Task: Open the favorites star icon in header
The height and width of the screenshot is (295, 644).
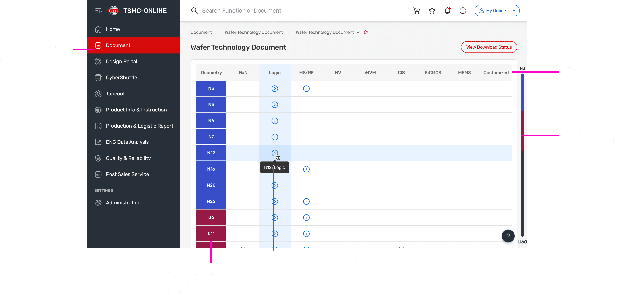Action: [432, 10]
